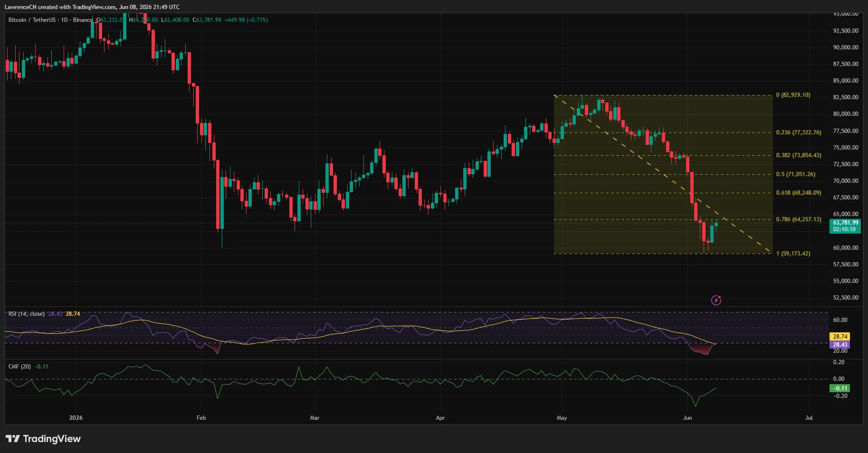
Task: Click the May label on time axis
Action: pyautogui.click(x=562, y=418)
